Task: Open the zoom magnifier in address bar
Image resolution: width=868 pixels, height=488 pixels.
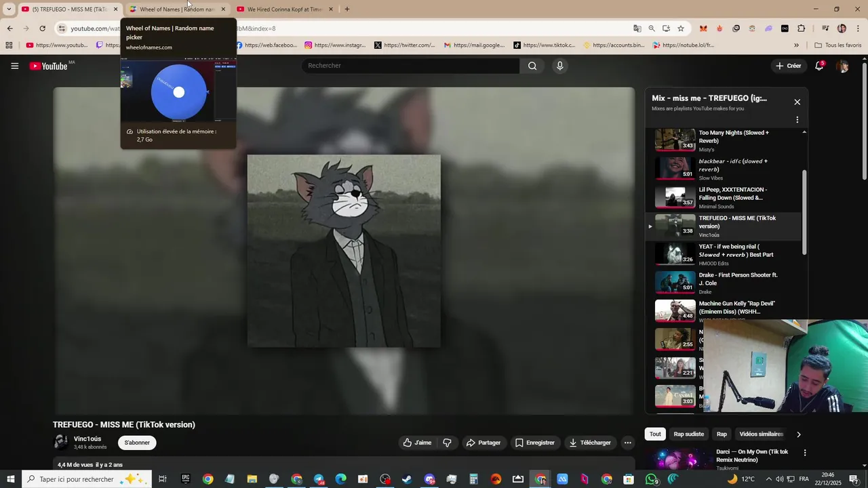Action: 652,28
